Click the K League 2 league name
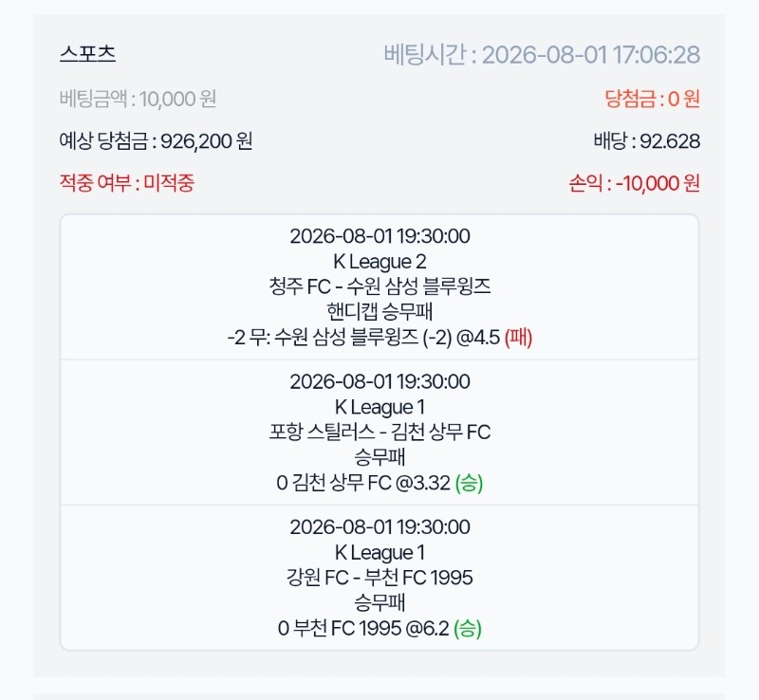Image resolution: width=759 pixels, height=700 pixels. pyautogui.click(x=379, y=262)
